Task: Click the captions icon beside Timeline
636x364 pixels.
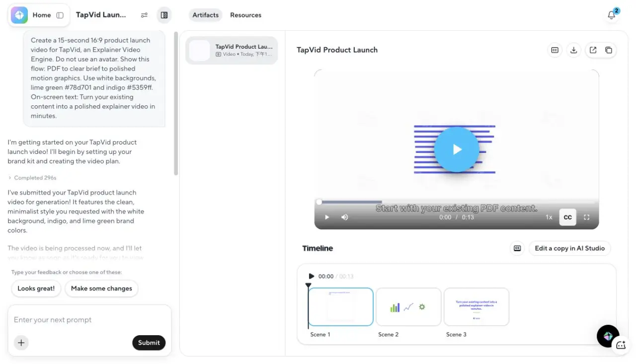Action: 517,248
